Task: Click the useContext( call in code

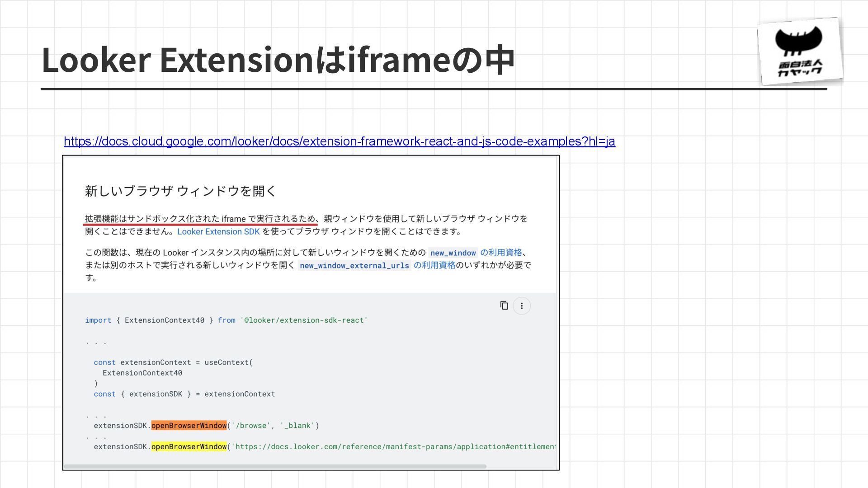Action: pos(228,362)
